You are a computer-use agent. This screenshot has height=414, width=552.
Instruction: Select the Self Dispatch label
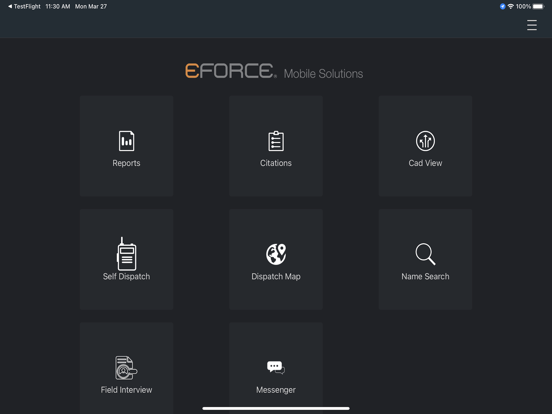(126, 277)
